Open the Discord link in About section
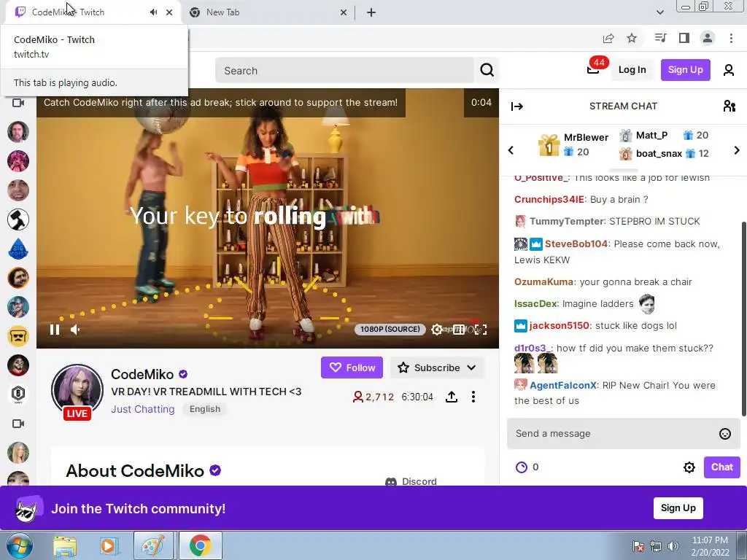Viewport: 747px width, 560px height. 411,481
